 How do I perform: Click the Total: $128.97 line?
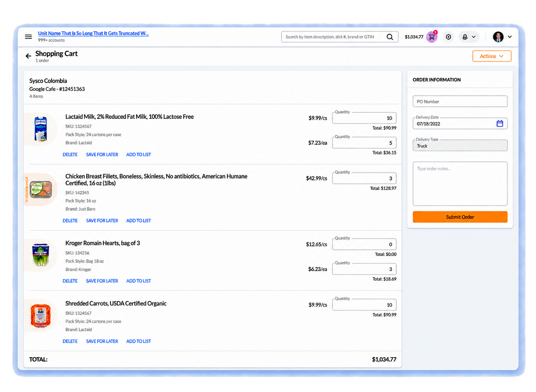tap(383, 188)
